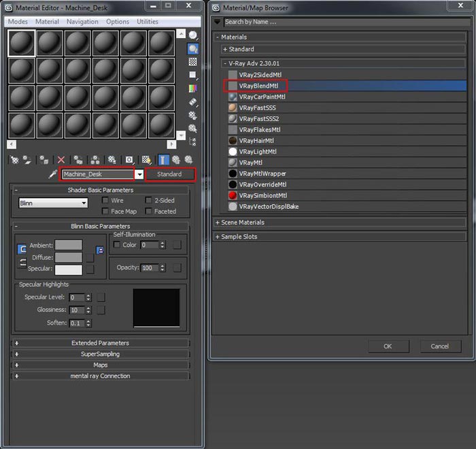Pick material from object with eyedropper
Viewport: 476px width, 449px height.
point(53,174)
